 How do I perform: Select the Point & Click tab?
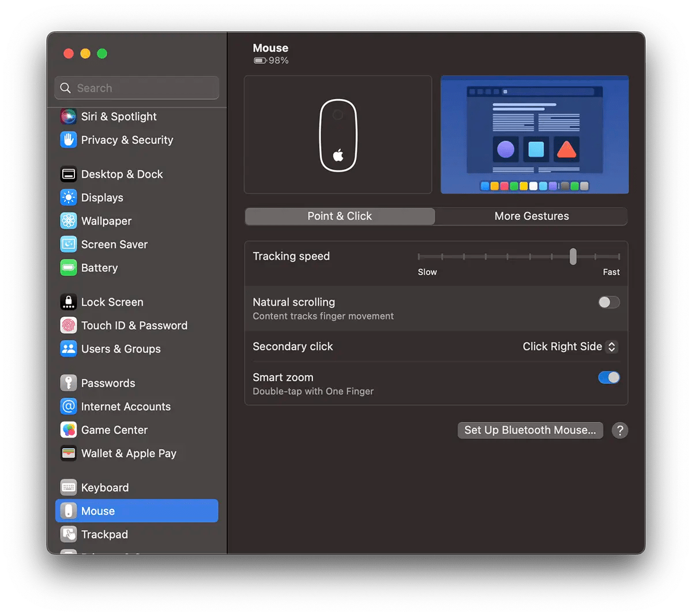click(340, 216)
